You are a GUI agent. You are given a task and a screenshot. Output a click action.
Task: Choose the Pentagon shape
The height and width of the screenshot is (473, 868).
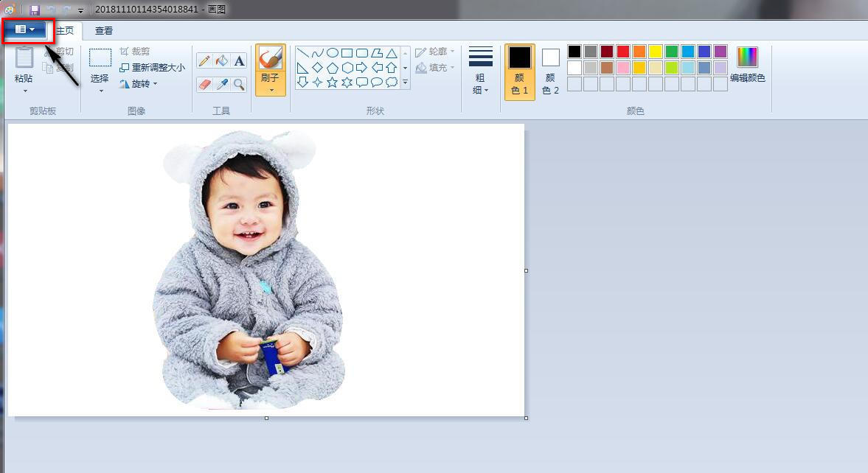tap(332, 68)
